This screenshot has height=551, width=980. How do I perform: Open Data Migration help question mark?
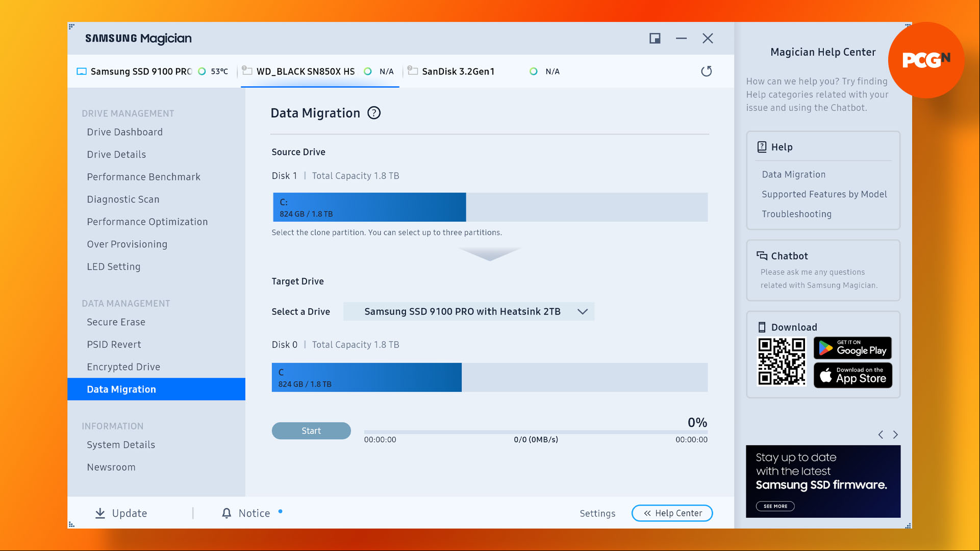click(374, 113)
